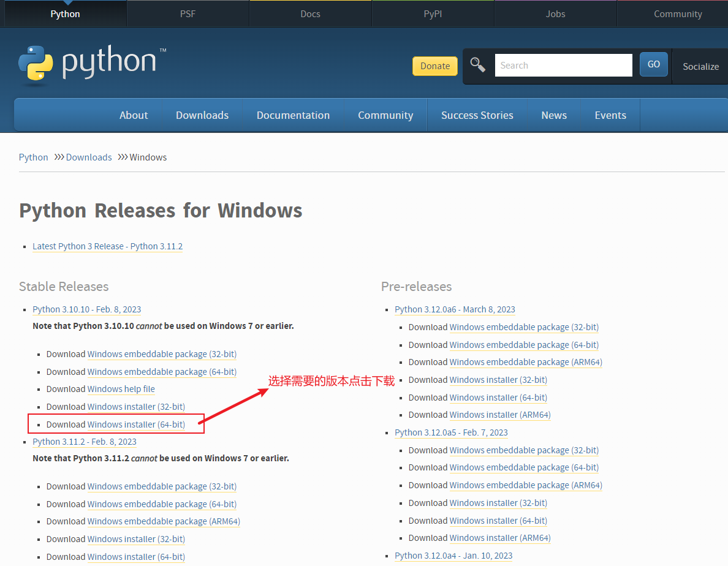The height and width of the screenshot is (566, 728).
Task: Download 3.11.2 Windows embeddable package (ARM64)
Action: pyautogui.click(x=164, y=521)
